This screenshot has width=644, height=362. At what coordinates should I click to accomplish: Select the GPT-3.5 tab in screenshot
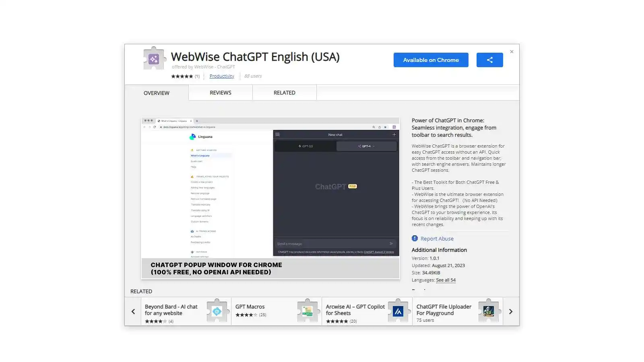305,146
